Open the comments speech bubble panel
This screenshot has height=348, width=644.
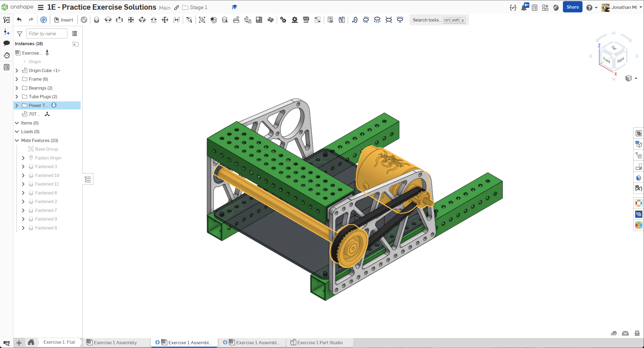click(x=7, y=43)
